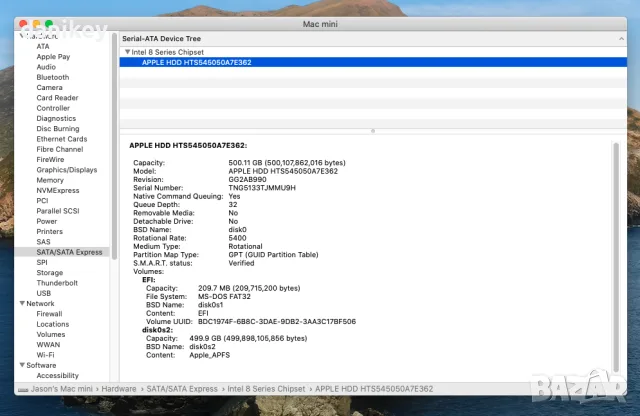Open Card Reader information
Viewport: 640px width, 416px height.
pyautogui.click(x=57, y=98)
